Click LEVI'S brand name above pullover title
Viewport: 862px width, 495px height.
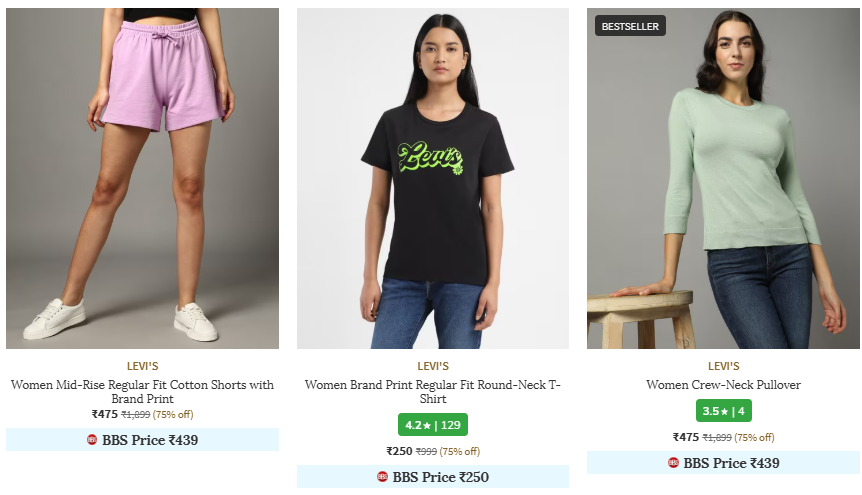[x=723, y=366]
